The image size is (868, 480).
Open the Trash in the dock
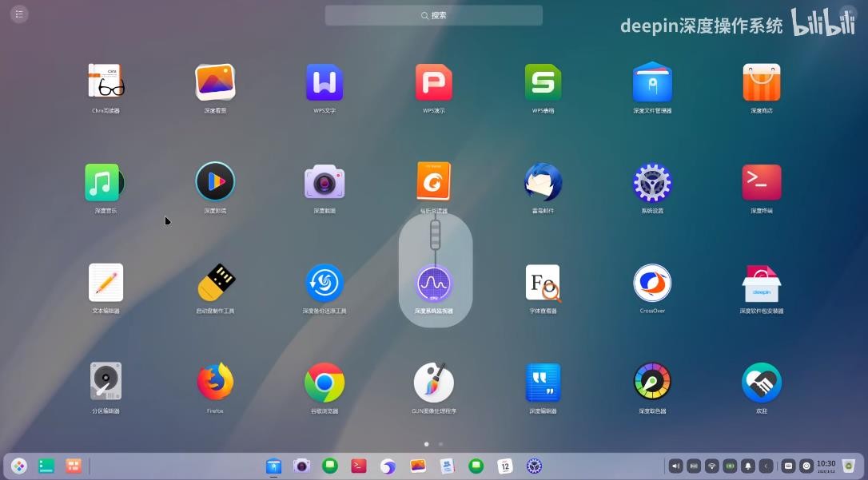pyautogui.click(x=849, y=466)
